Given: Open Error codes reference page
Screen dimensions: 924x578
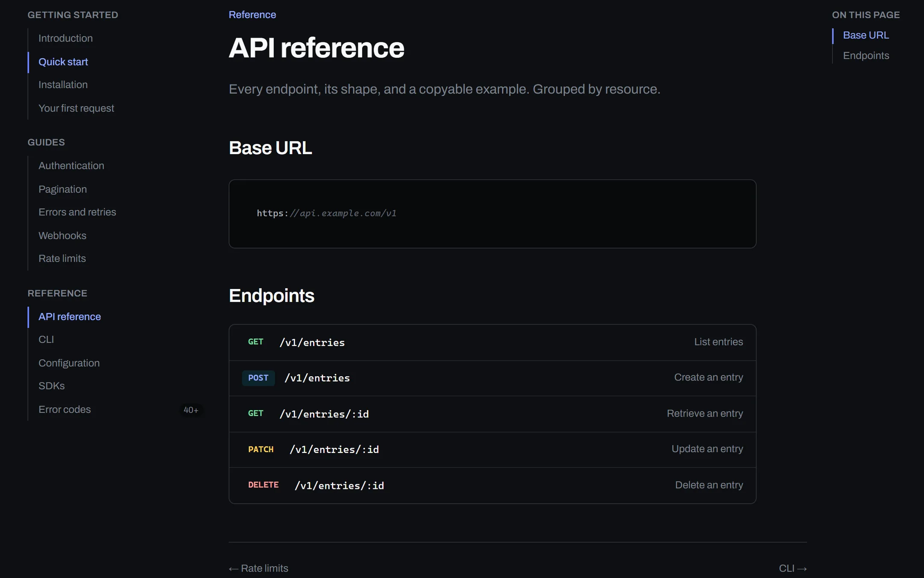Looking at the screenshot, I should point(65,409).
